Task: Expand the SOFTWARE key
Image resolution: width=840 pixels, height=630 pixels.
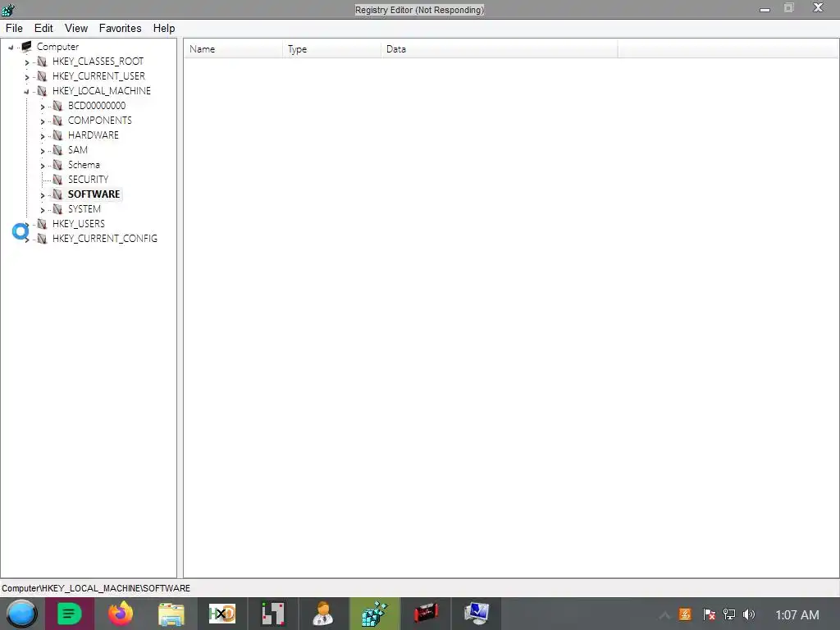Action: [43, 195]
